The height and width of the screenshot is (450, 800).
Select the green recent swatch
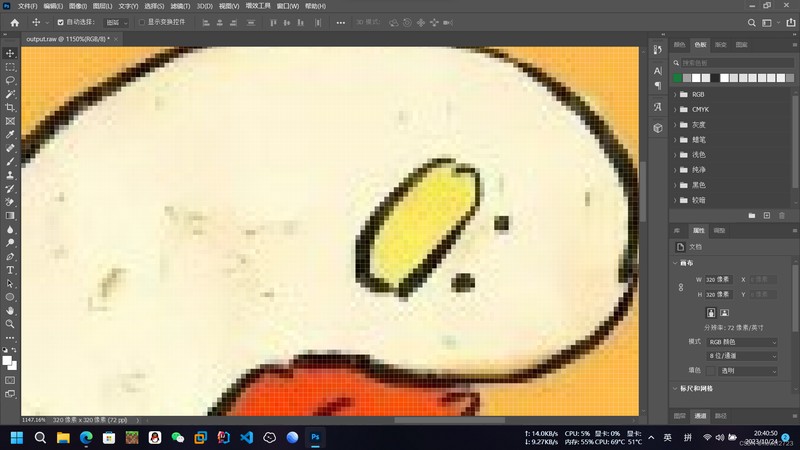coord(677,78)
